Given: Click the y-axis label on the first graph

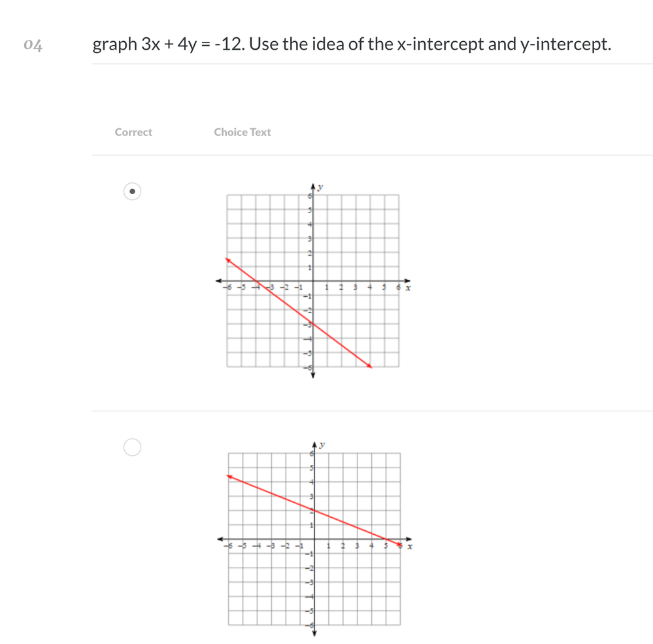Looking at the screenshot, I should (x=320, y=188).
